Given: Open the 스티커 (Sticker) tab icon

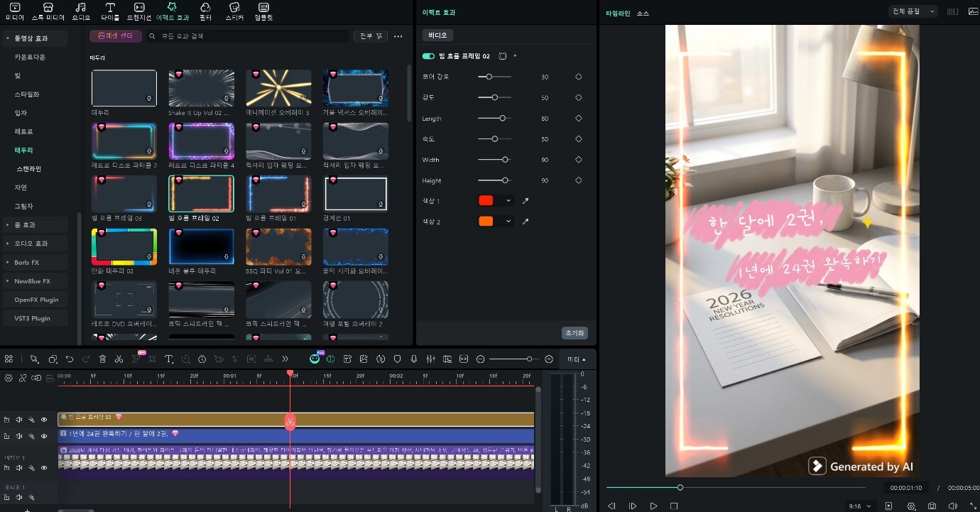Looking at the screenshot, I should pos(234,11).
